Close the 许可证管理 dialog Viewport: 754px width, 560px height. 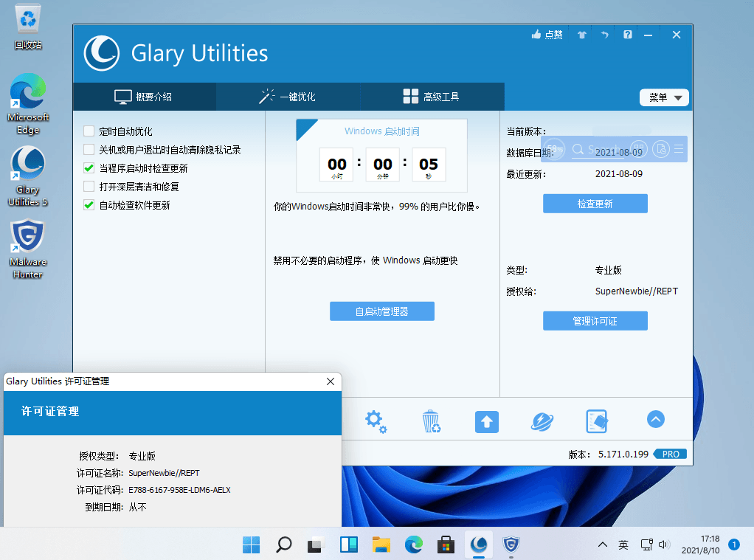coord(331,381)
